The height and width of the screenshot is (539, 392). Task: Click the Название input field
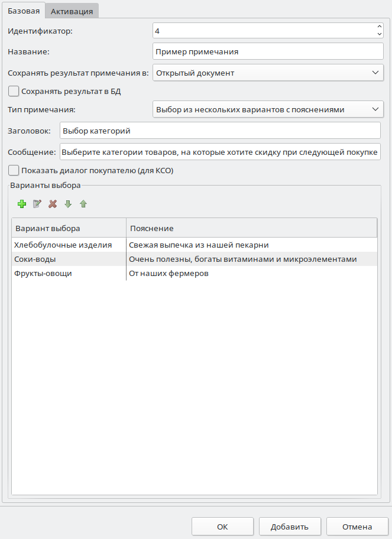268,51
